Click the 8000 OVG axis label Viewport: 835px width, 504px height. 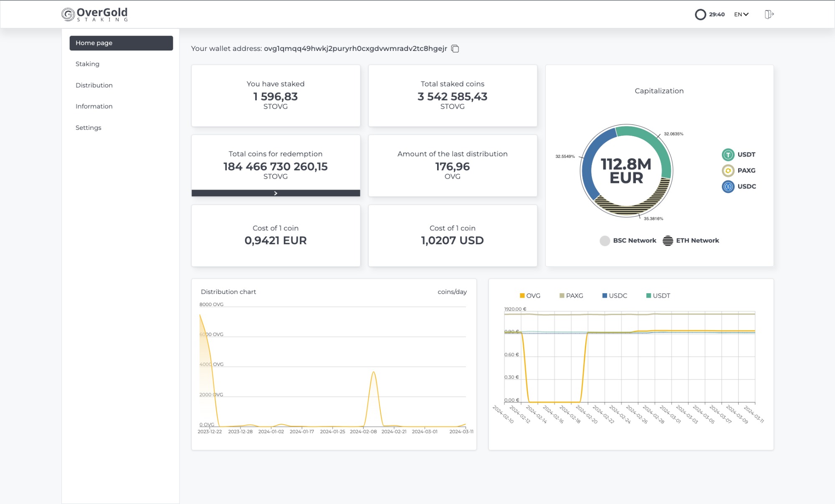point(211,304)
